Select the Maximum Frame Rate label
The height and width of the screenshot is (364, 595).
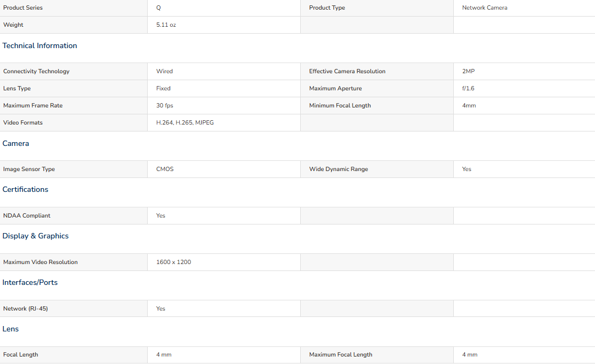33,106
